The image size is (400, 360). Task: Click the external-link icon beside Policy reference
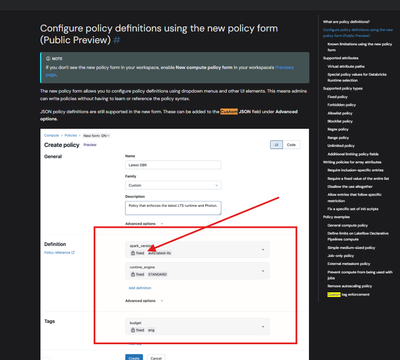tap(73, 252)
